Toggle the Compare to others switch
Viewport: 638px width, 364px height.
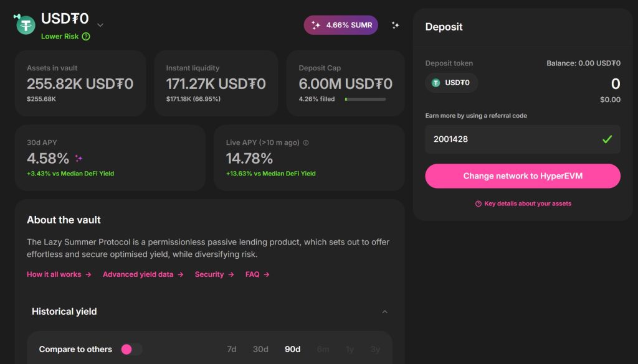131,349
